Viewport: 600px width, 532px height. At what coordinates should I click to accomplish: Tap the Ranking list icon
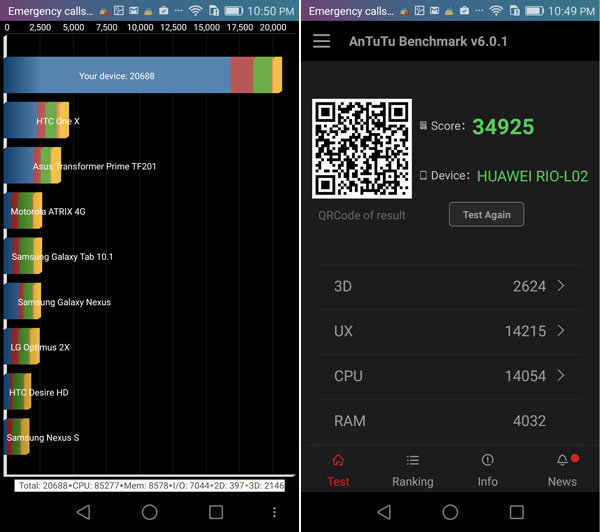click(412, 460)
